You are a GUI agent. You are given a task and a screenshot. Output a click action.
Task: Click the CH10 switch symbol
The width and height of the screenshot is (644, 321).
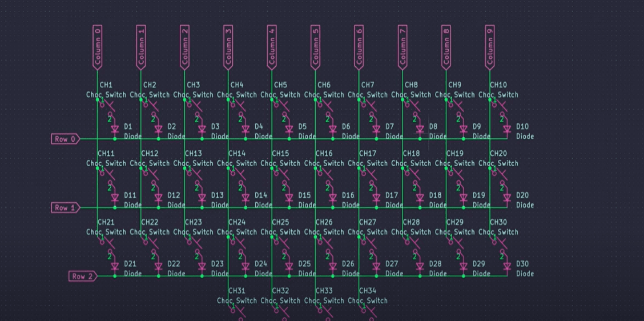(498, 106)
